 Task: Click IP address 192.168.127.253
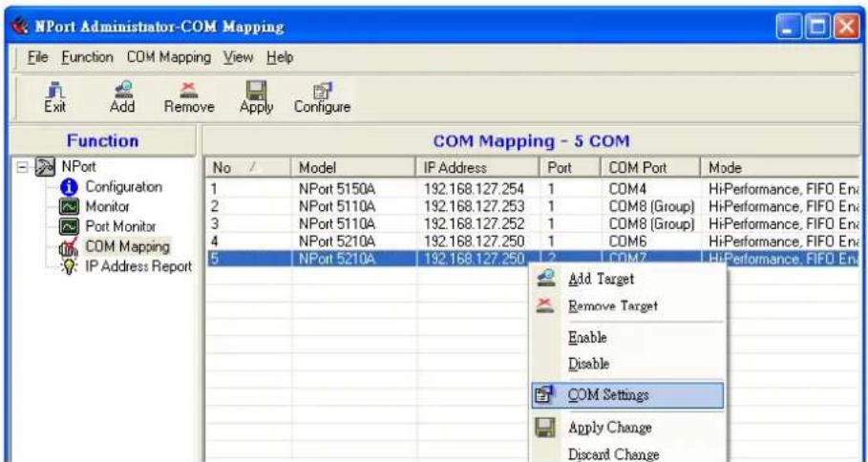474,207
